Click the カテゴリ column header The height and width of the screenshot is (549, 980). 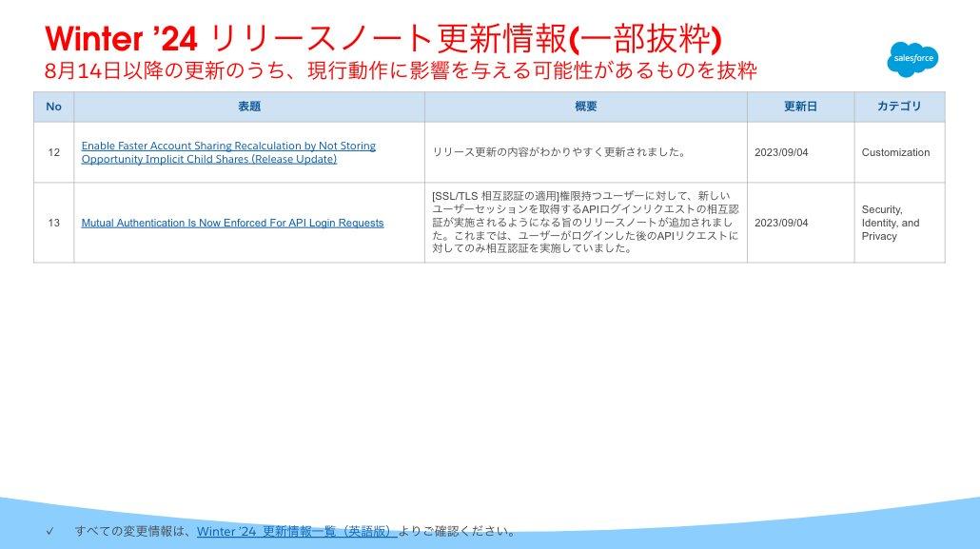[x=899, y=107]
